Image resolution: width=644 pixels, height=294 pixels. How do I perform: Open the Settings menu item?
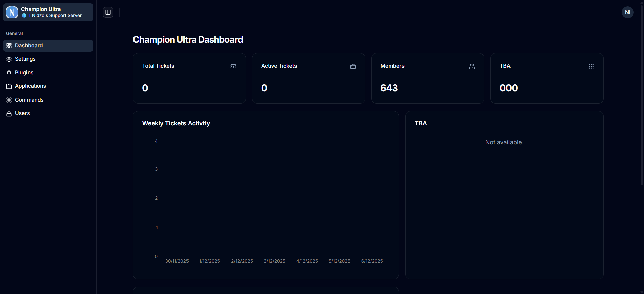click(x=25, y=59)
